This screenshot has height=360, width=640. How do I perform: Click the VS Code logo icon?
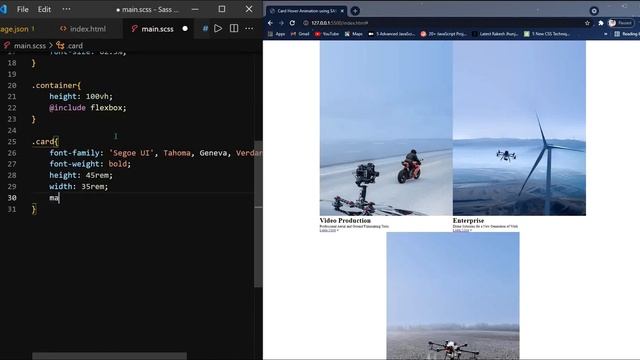(x=4, y=9)
